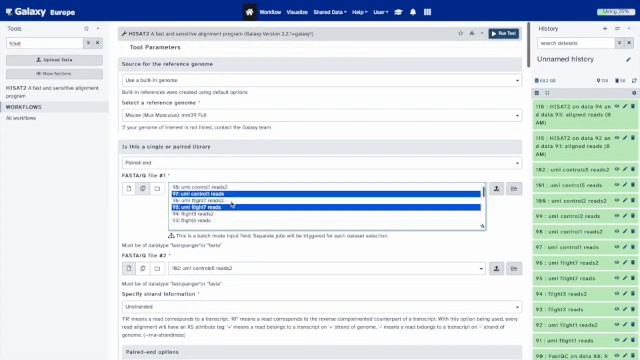
Task: Open the Workflow menu item
Action: [270, 12]
